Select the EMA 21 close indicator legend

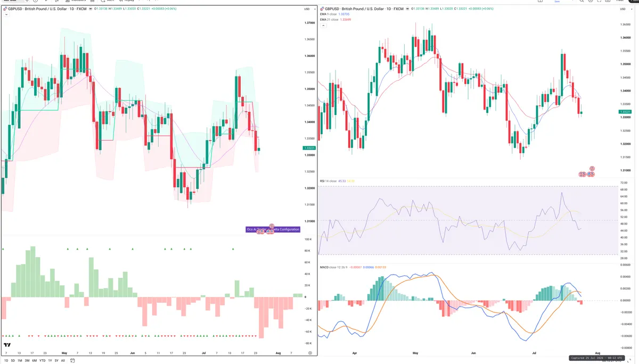[x=336, y=20]
